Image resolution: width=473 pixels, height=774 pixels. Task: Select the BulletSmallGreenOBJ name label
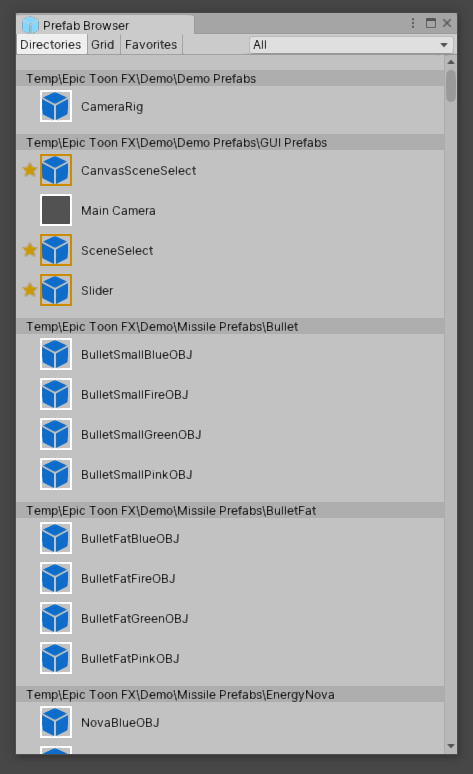pyautogui.click(x=141, y=434)
